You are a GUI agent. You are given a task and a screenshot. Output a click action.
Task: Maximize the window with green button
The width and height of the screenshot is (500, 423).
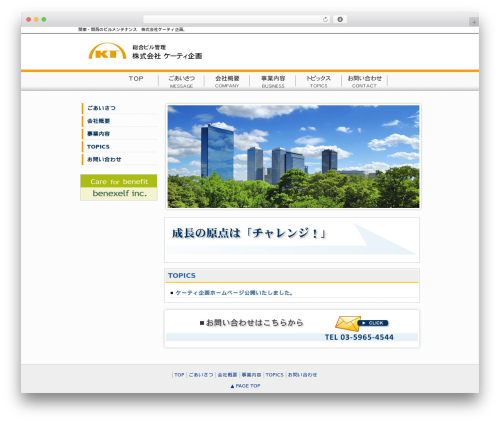tap(44, 20)
